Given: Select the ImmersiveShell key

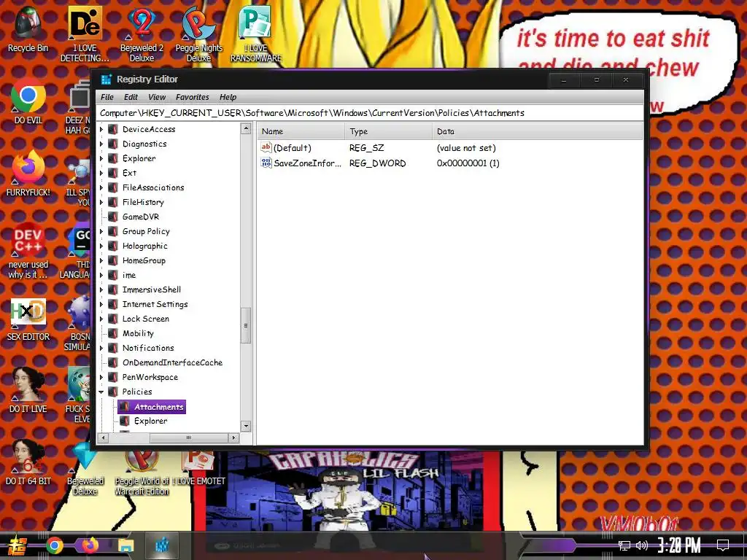Looking at the screenshot, I should click(152, 289).
